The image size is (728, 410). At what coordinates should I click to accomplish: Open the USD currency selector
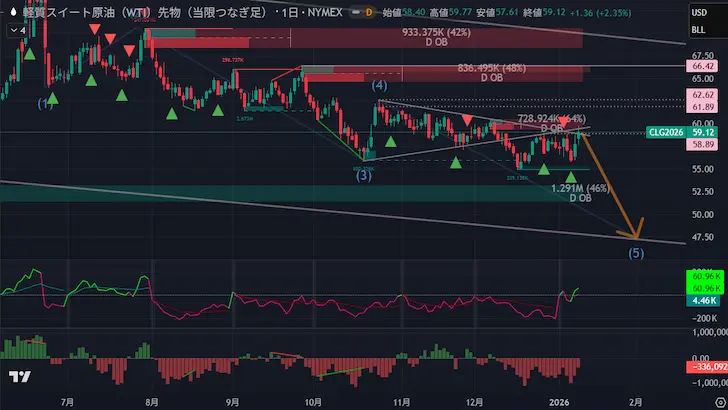tap(701, 11)
